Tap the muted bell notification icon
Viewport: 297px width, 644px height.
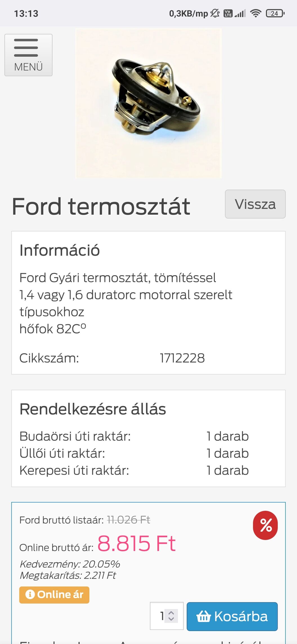point(215,13)
